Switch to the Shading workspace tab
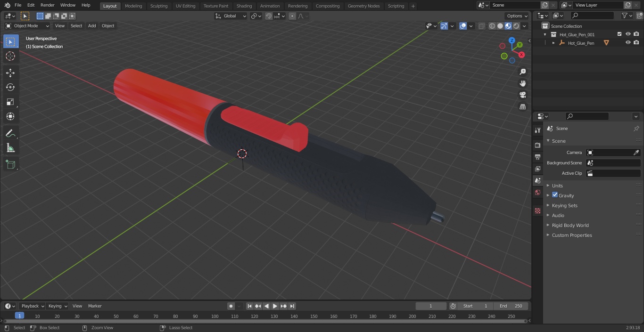 click(x=244, y=6)
